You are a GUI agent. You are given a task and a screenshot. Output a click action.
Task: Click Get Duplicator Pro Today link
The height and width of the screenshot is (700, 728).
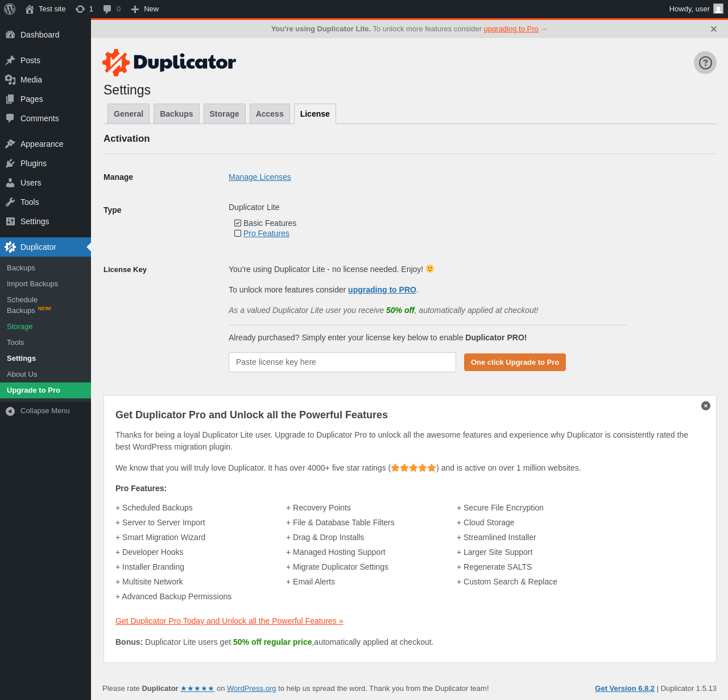(x=229, y=621)
